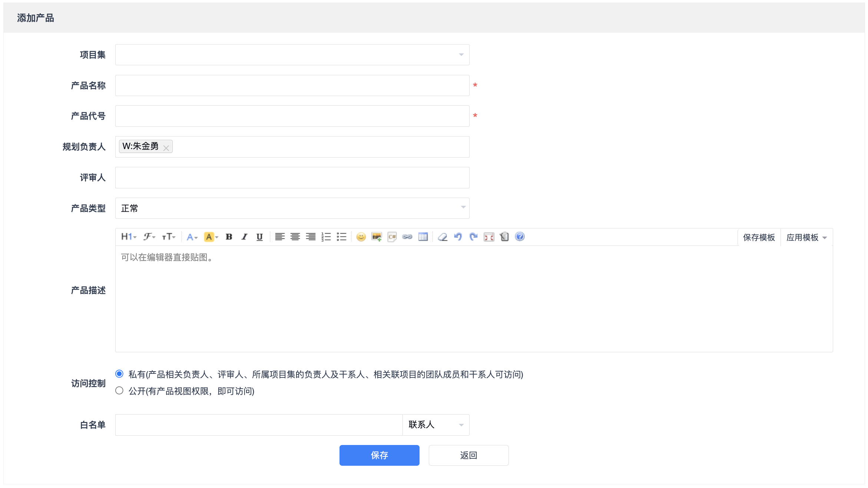Viewport: 868px width, 488px height.
Task: Remove W:朱金勇 from planning owner
Action: (166, 148)
